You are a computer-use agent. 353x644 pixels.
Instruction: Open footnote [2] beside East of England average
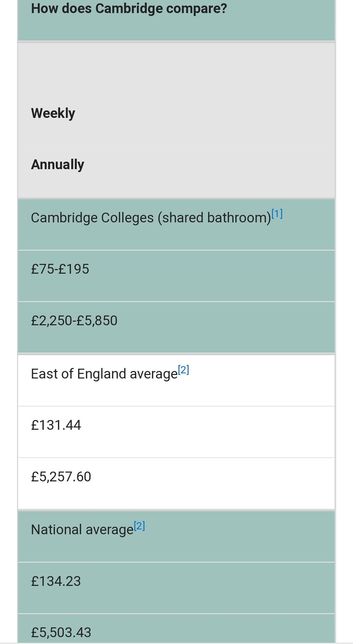pyautogui.click(x=184, y=370)
